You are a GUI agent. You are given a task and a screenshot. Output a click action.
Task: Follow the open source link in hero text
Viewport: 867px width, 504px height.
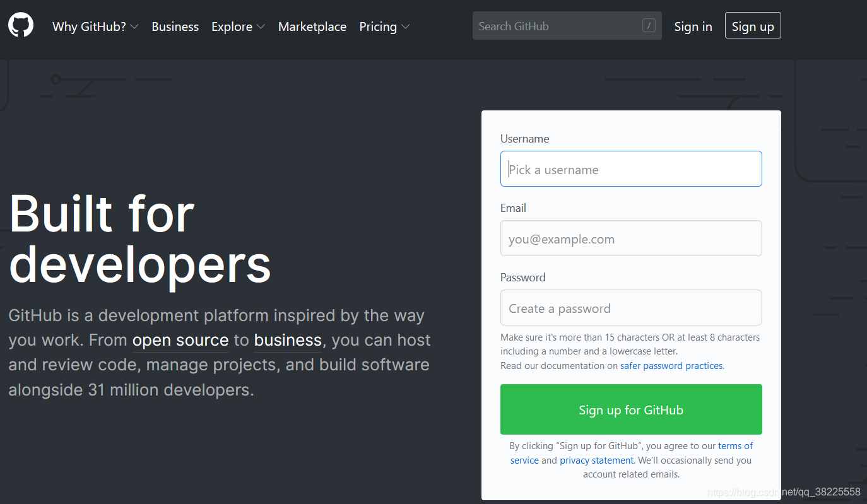coord(180,340)
